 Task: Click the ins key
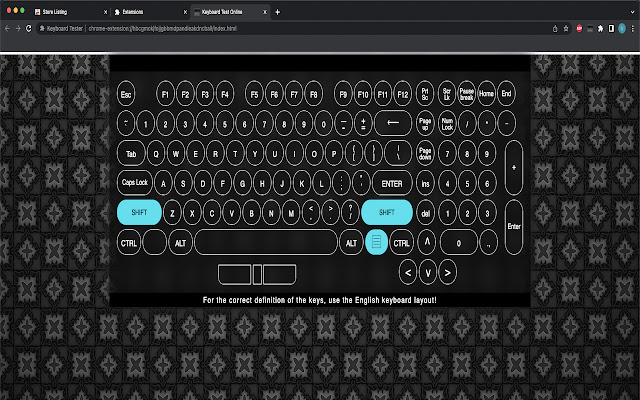tap(425, 183)
